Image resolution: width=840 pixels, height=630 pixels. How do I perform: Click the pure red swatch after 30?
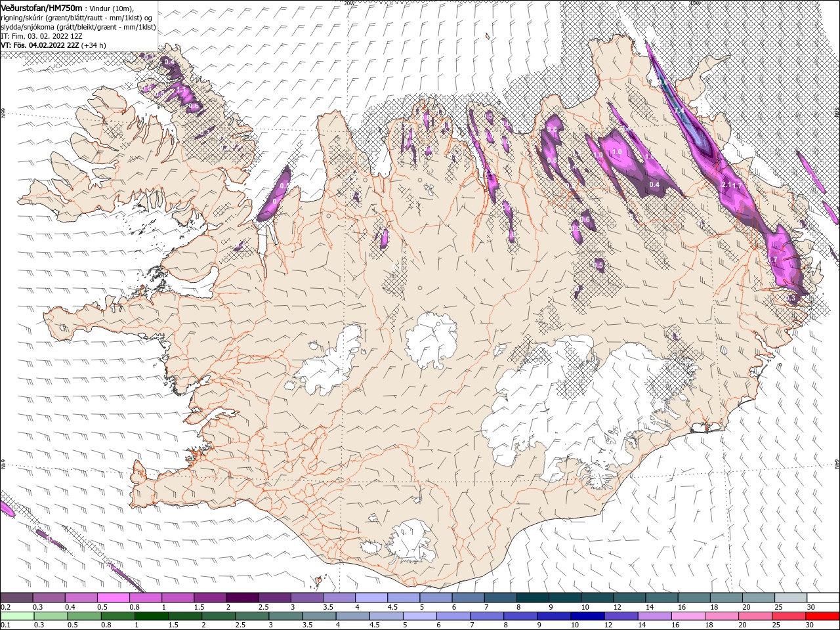coord(822,616)
